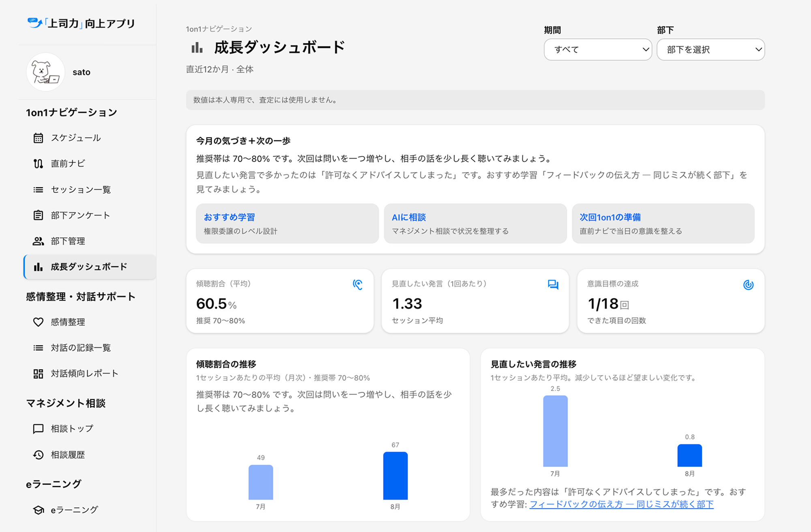Click the chat icon on 見直したい発言 card
Screen dimensions: 811x532
pos(553,285)
